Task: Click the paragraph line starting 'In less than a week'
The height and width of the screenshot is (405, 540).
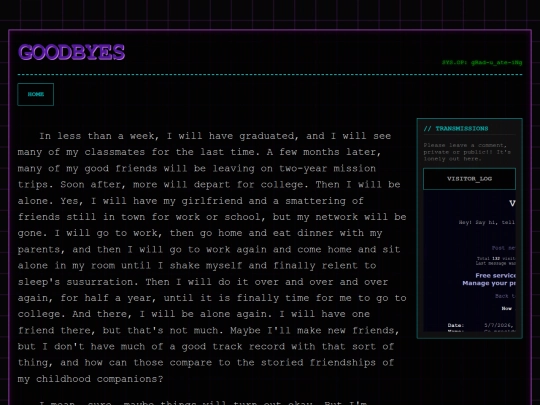Action: (215, 136)
